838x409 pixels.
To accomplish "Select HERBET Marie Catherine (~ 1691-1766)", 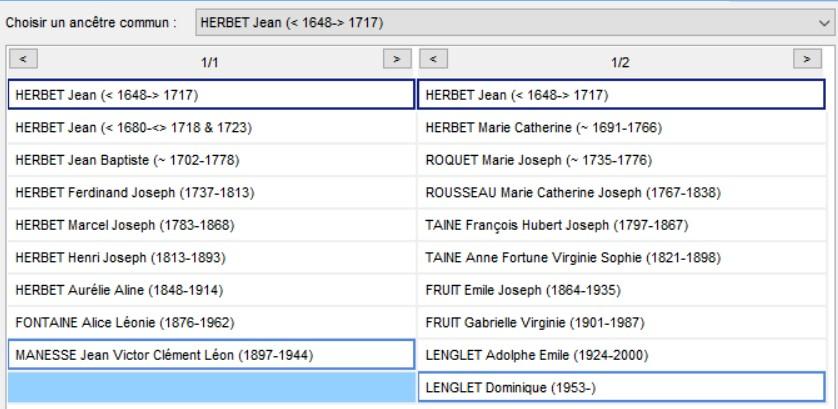I will coord(622,128).
